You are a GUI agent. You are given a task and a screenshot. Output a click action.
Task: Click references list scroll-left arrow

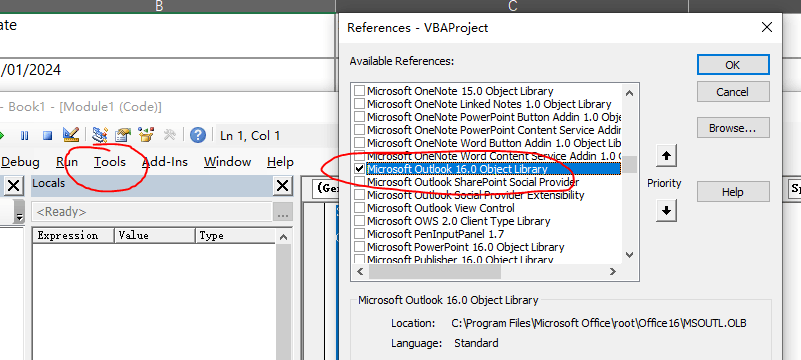pos(360,272)
